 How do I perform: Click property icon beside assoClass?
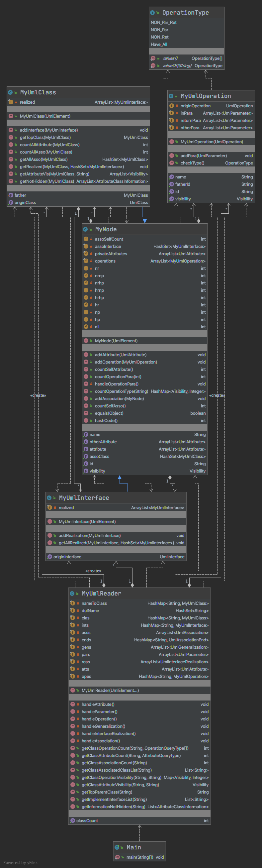click(x=86, y=456)
